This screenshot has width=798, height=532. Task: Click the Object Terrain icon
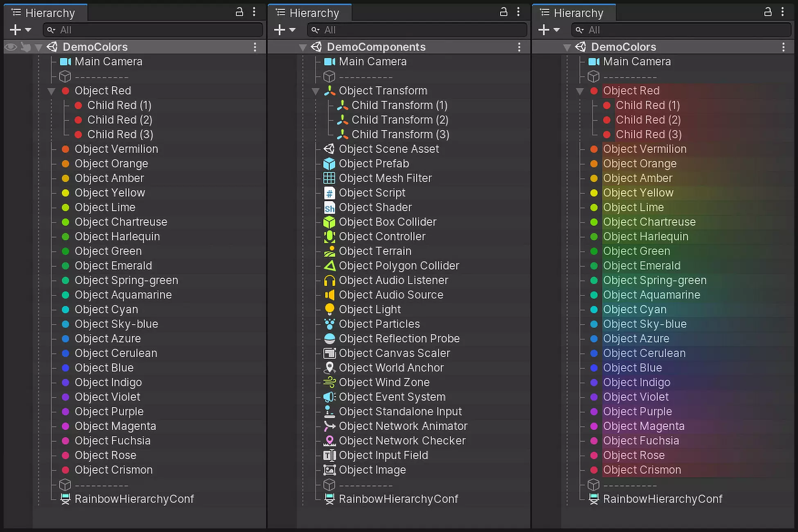(x=329, y=251)
